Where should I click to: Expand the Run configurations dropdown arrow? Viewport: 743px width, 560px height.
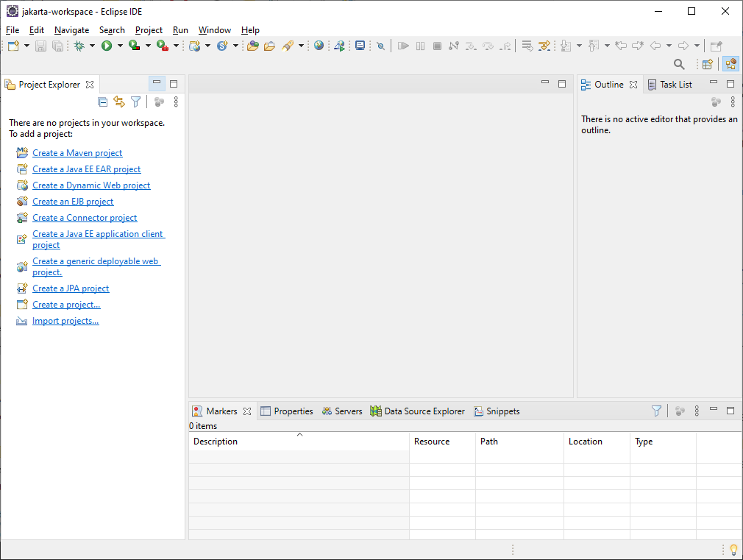(x=120, y=46)
